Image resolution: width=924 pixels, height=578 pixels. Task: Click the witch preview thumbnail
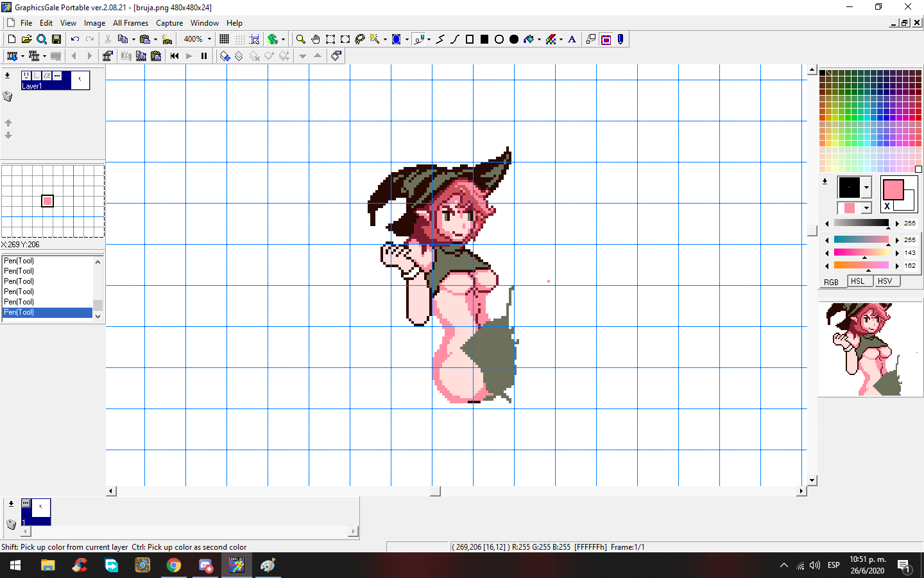point(870,349)
